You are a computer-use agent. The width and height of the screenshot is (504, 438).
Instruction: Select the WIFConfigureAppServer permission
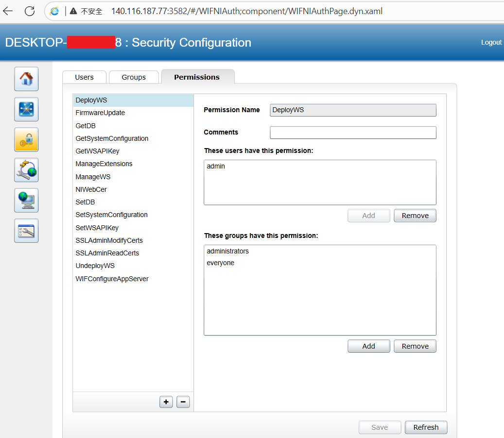pos(133,279)
